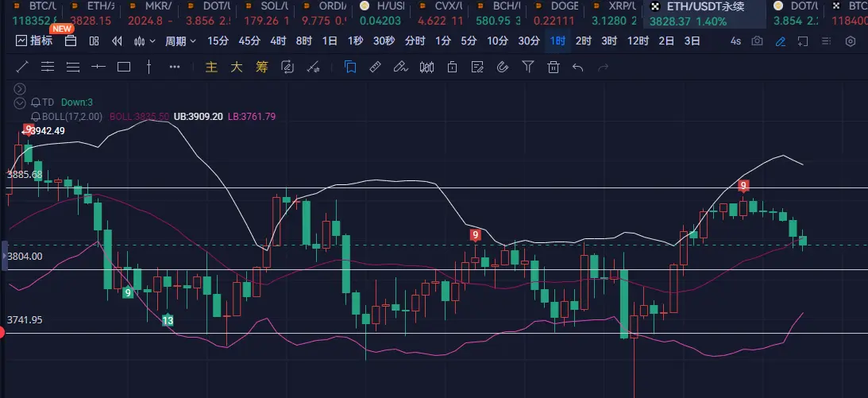
Task: Toggle the 大 indicator button
Action: coord(237,67)
